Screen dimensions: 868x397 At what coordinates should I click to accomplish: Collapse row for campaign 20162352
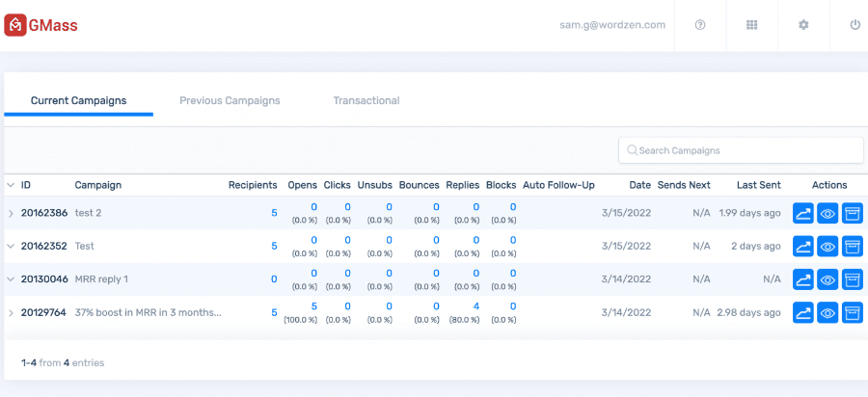(x=11, y=246)
